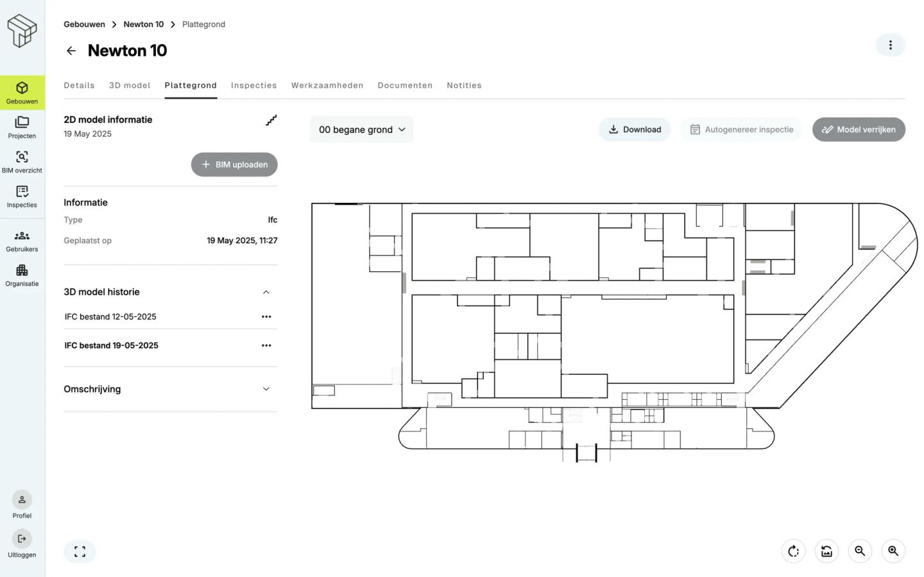Collapse the 3D model historie section

266,292
